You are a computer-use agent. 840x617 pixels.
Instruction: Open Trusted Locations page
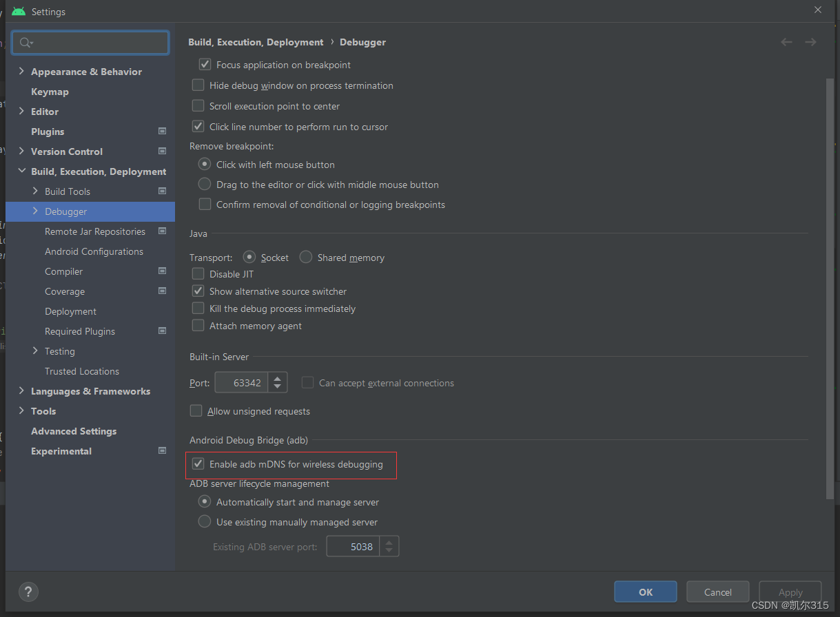[x=82, y=371]
